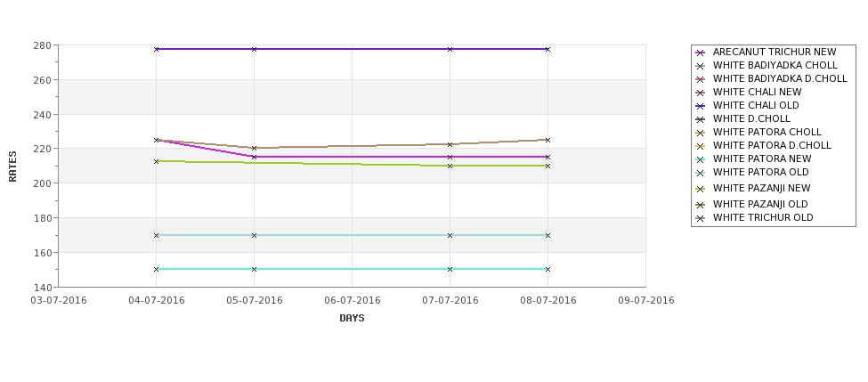The height and width of the screenshot is (382, 868).
Task: Click the WHITE CHALI OLD legend marker
Action: coord(701,106)
